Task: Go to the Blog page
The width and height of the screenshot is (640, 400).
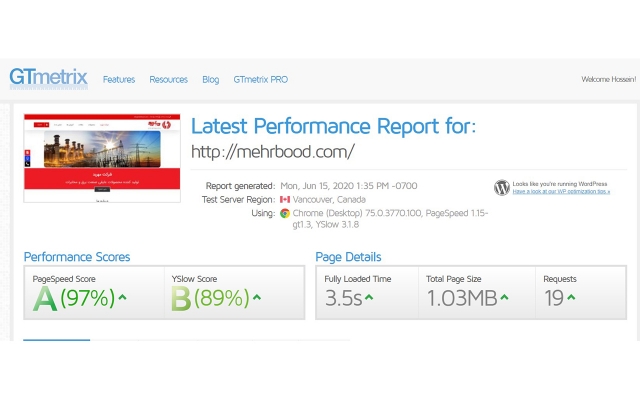Action: 211,80
